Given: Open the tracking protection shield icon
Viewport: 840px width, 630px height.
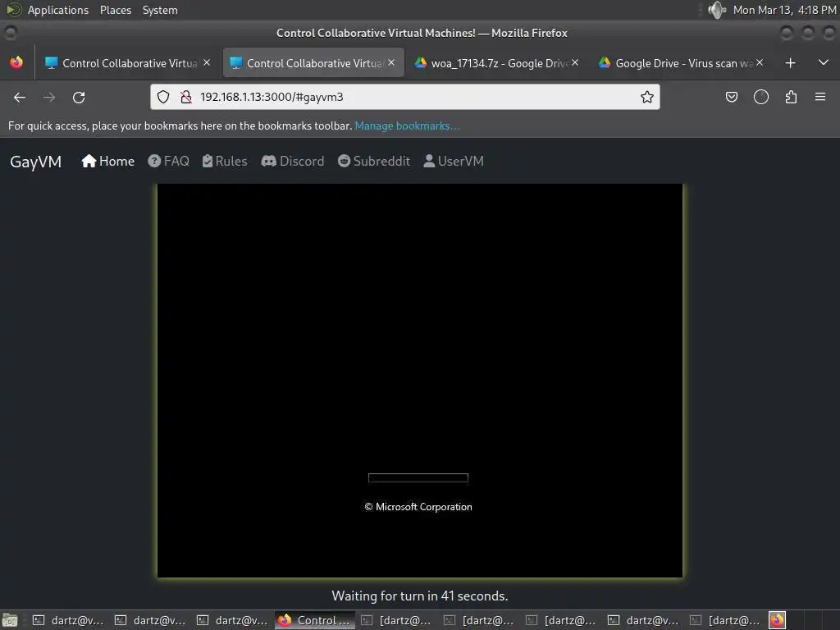Looking at the screenshot, I should tap(163, 97).
